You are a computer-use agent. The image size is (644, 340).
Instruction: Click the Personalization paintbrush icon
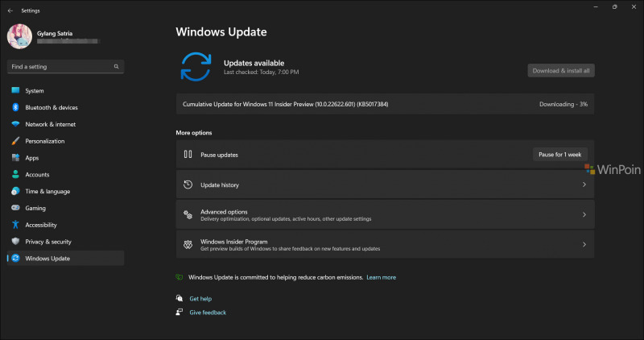(x=15, y=141)
